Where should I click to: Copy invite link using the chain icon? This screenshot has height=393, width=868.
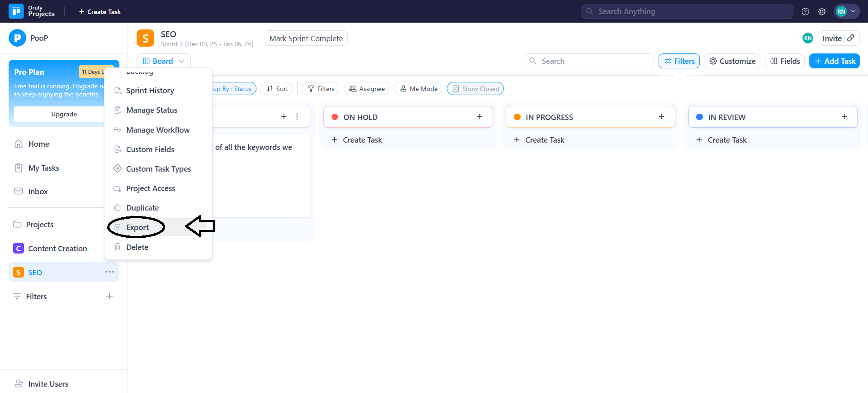tap(851, 38)
